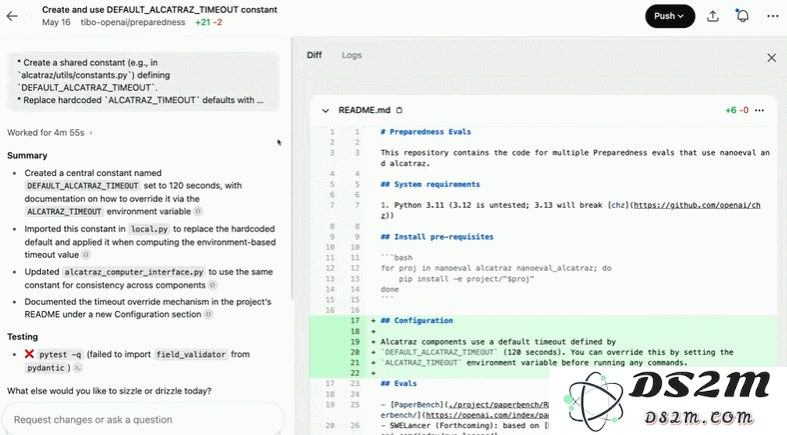The image size is (787, 435).
Task: Switch to the Logs tab
Action: pyautogui.click(x=351, y=55)
